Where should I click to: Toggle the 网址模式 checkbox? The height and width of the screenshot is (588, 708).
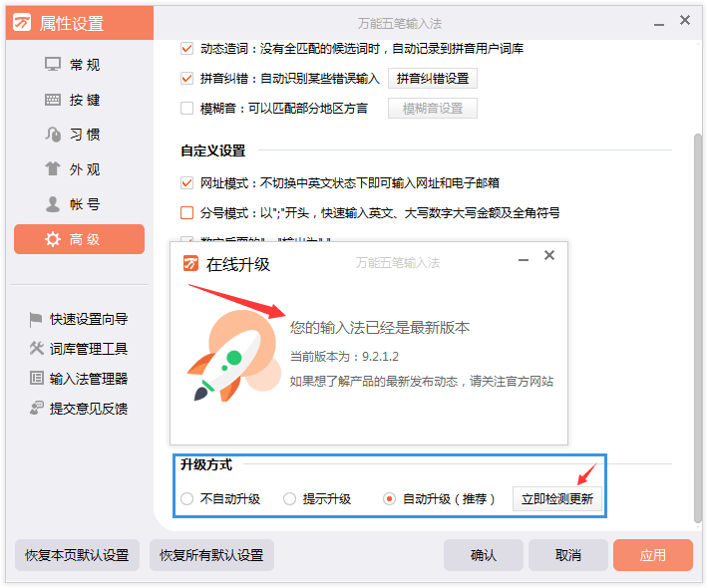click(x=186, y=182)
